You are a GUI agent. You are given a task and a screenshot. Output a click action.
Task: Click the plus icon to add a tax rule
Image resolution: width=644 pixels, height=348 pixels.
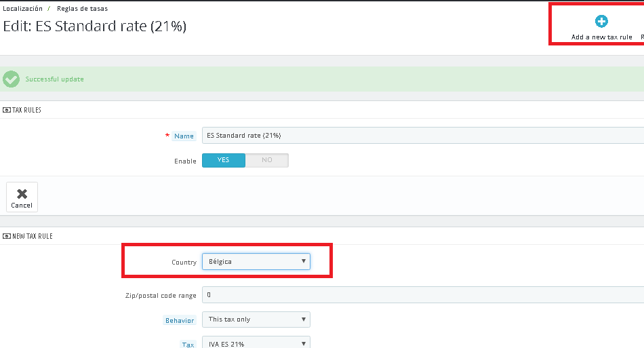coord(601,22)
